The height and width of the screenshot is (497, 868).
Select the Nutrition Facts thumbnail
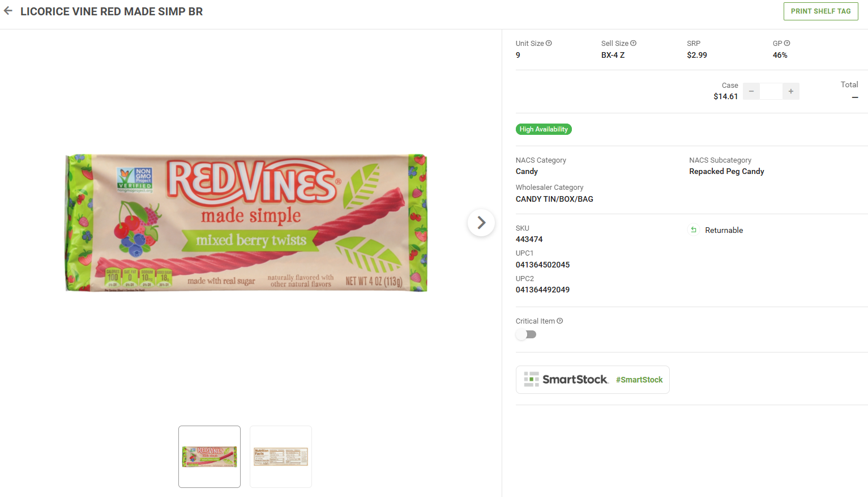(x=281, y=456)
